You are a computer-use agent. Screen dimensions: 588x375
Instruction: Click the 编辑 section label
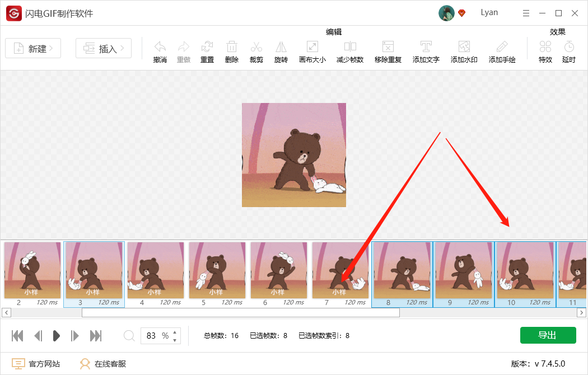click(334, 32)
